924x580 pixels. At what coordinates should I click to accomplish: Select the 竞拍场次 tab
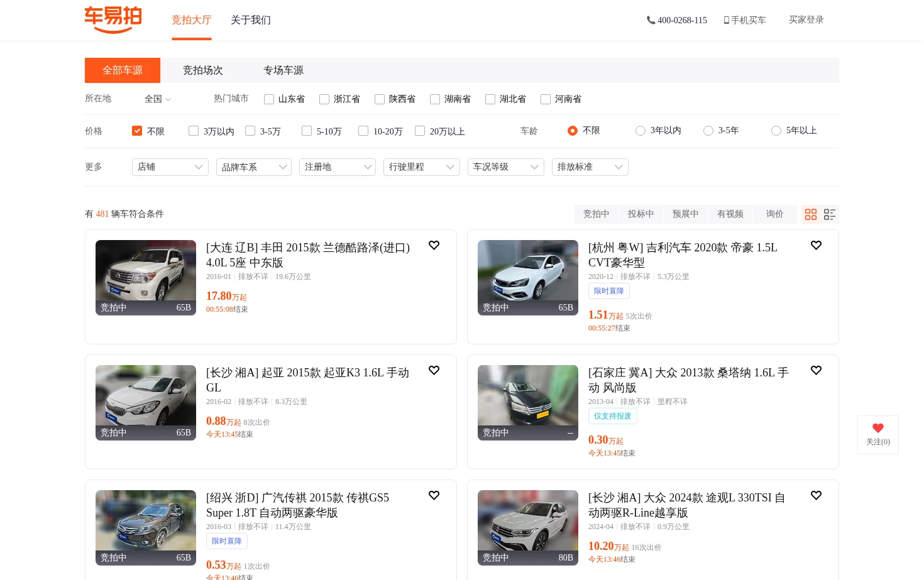coord(203,70)
